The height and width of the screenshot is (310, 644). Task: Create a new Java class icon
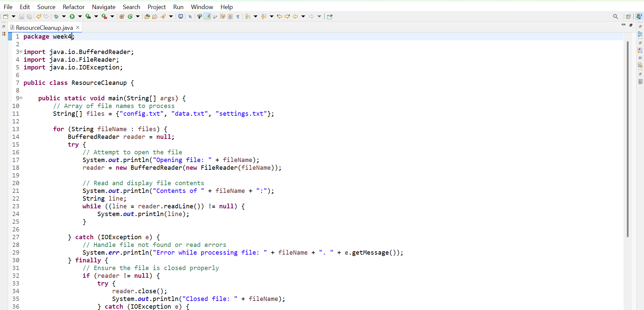click(130, 16)
